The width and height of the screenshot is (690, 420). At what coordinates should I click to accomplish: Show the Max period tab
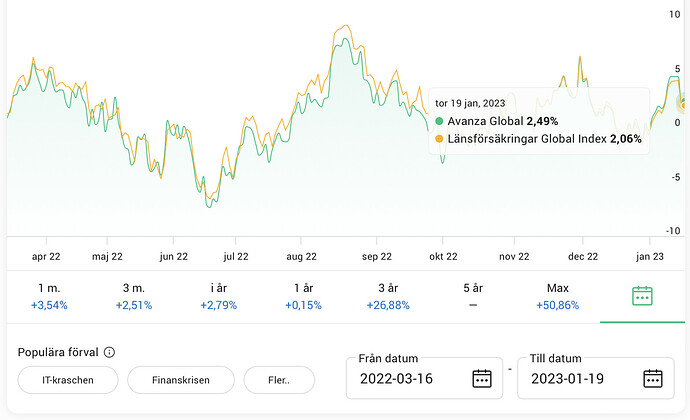click(x=558, y=297)
